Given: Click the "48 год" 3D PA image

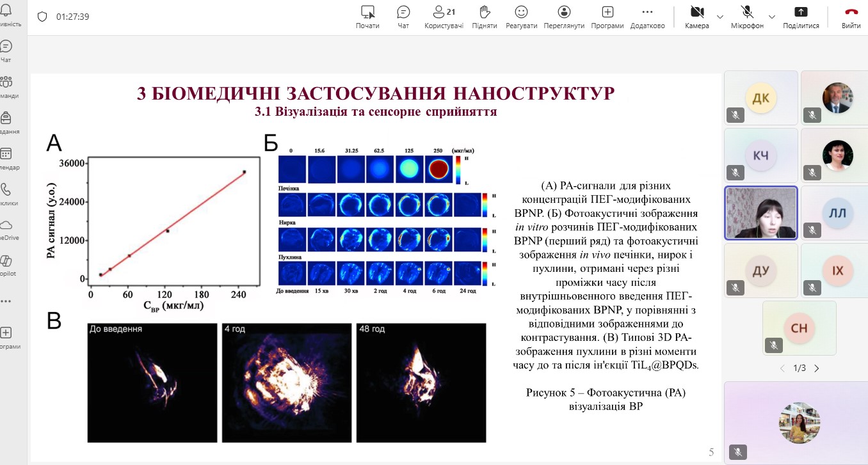Looking at the screenshot, I should pyautogui.click(x=421, y=382).
